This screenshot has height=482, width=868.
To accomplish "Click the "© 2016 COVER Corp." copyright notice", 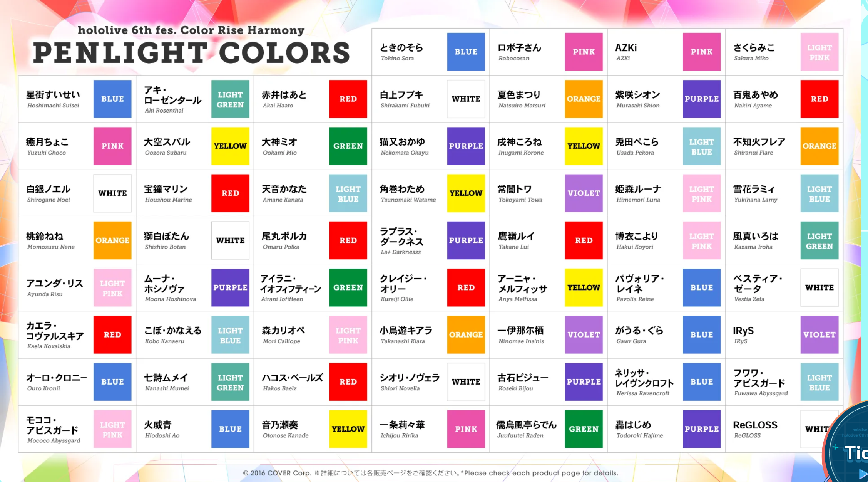I will [277, 473].
